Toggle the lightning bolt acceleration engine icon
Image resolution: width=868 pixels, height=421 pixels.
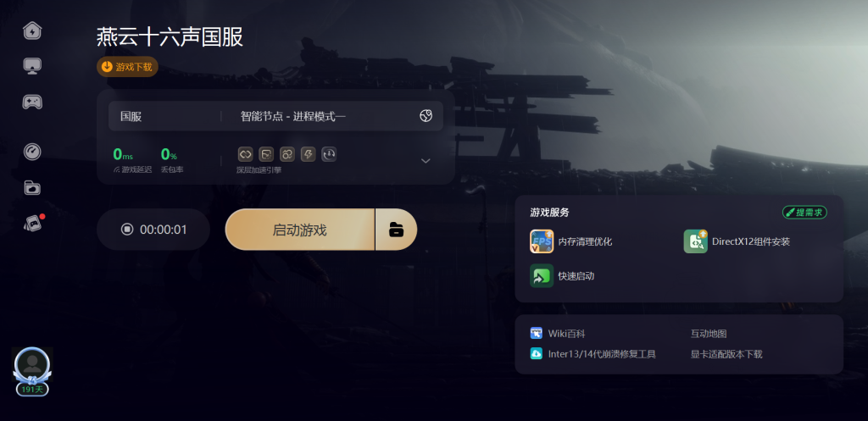pos(309,154)
